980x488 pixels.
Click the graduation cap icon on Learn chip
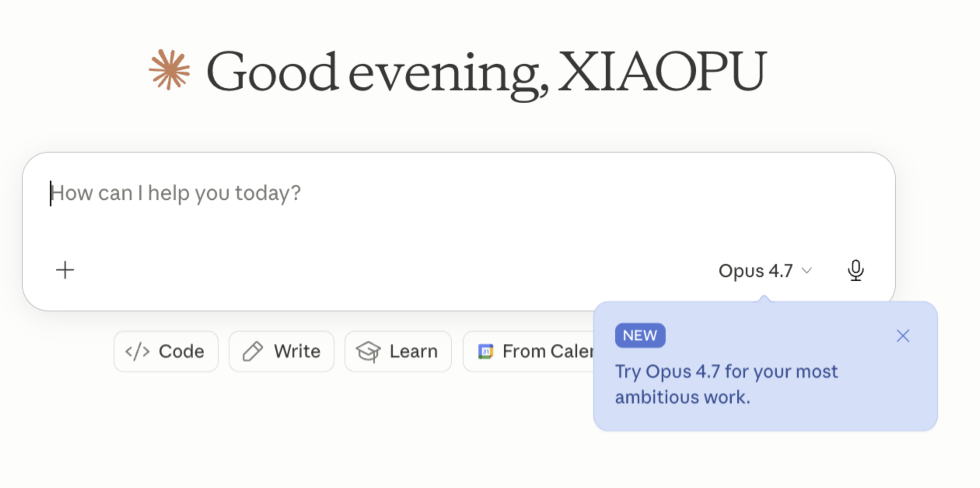368,351
